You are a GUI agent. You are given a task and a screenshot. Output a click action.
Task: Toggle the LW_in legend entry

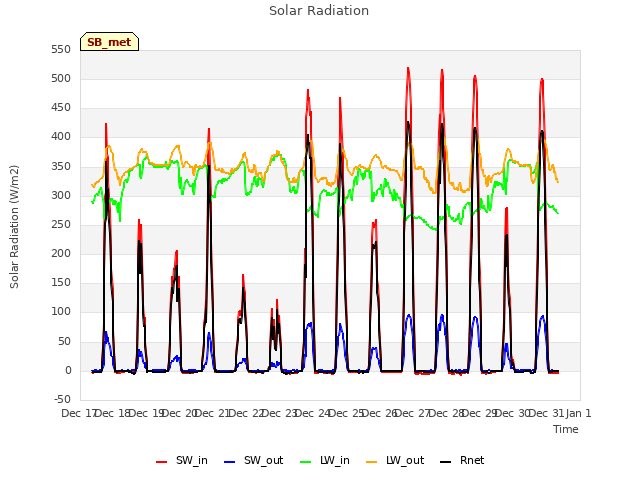[325, 460]
